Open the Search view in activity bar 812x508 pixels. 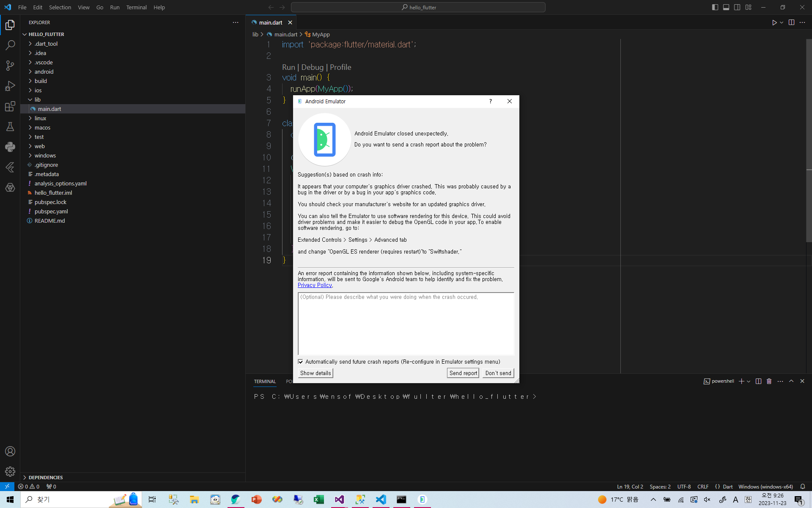10,45
